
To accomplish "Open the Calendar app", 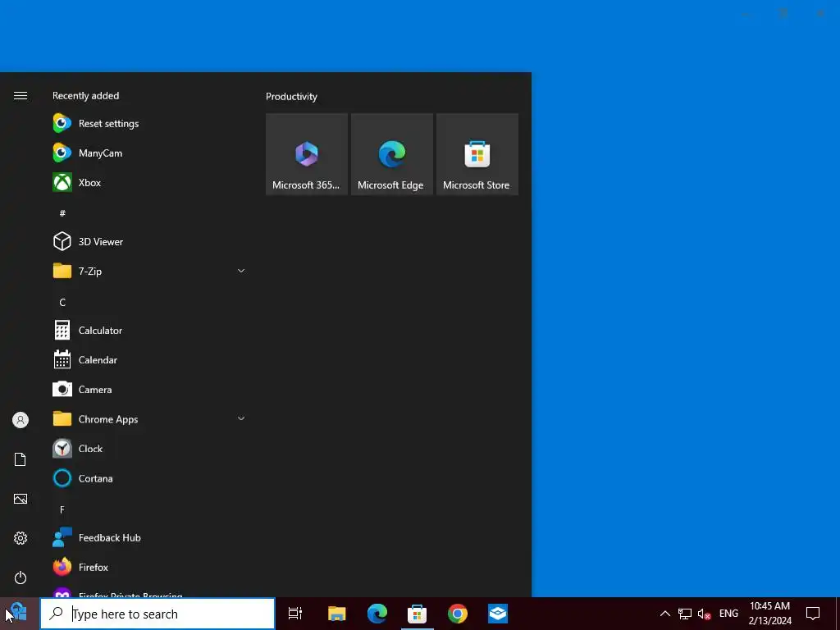I will pyautogui.click(x=149, y=360).
